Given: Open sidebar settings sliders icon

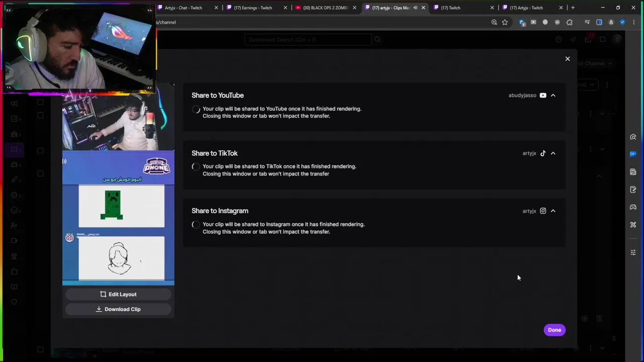Looking at the screenshot, I should (x=633, y=252).
